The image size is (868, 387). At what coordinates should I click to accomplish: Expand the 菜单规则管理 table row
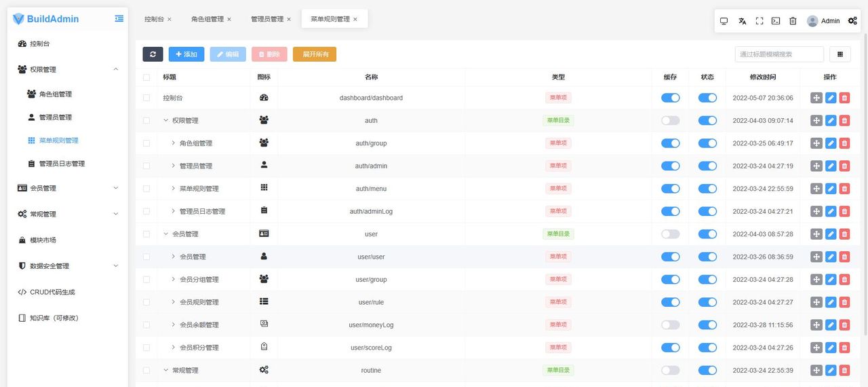coord(174,189)
